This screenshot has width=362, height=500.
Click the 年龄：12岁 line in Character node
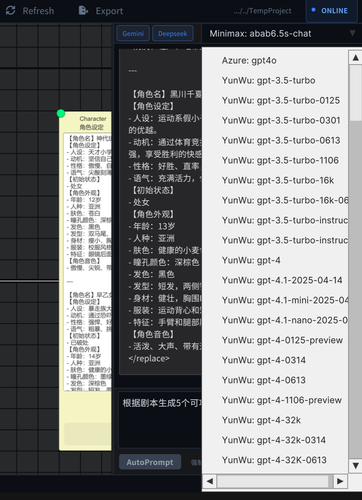click(x=84, y=200)
